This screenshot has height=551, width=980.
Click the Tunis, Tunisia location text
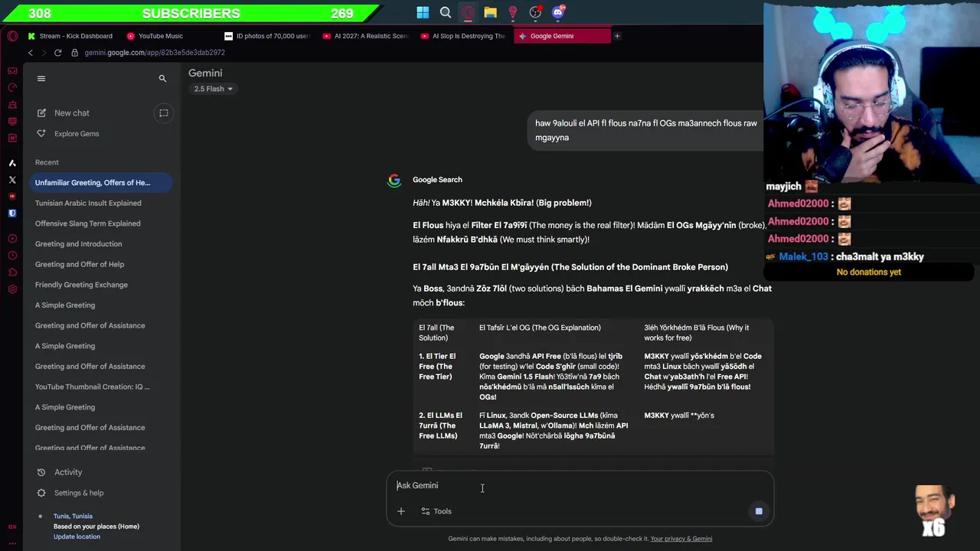pos(73,516)
